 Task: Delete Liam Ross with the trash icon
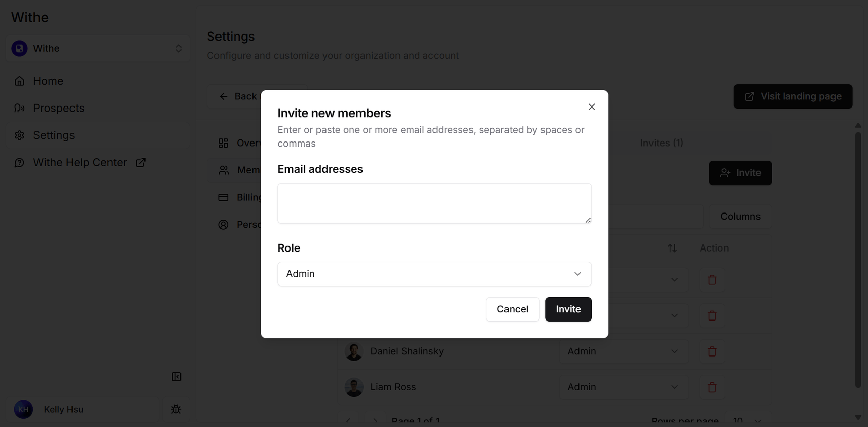click(x=712, y=387)
